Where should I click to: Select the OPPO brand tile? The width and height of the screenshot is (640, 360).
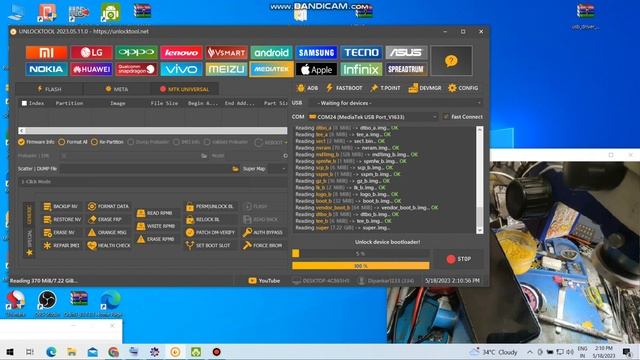click(136, 53)
